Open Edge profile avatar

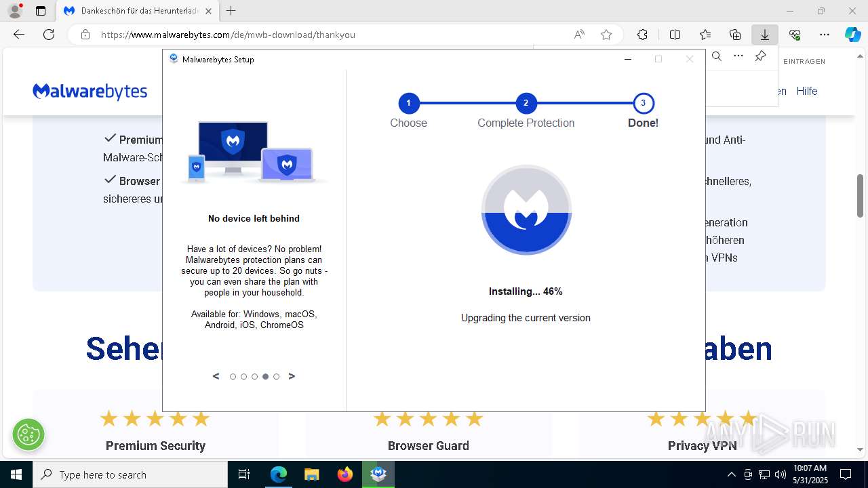click(x=14, y=11)
